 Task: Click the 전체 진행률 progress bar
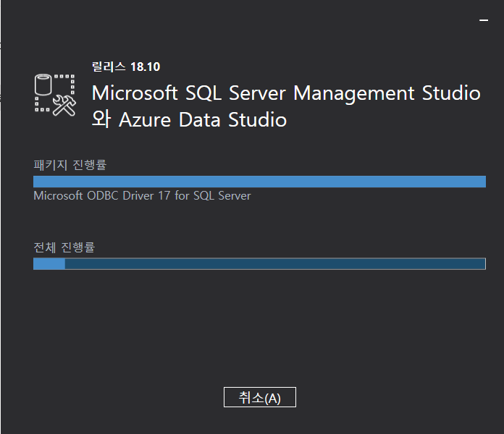pyautogui.click(x=259, y=263)
